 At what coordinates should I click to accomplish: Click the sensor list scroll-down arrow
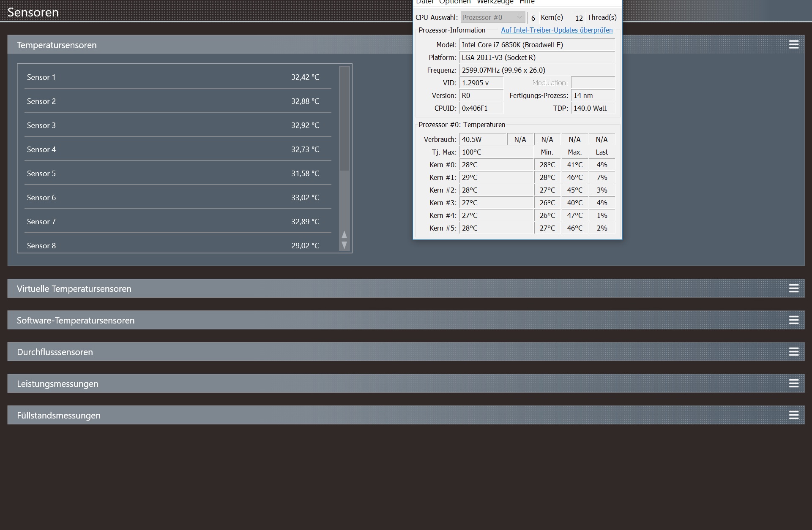point(344,245)
